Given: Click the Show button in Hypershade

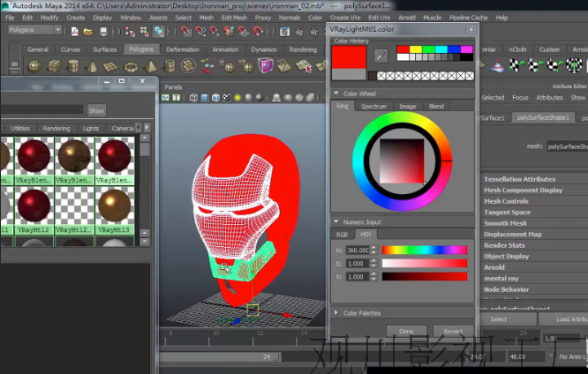Looking at the screenshot, I should [96, 110].
